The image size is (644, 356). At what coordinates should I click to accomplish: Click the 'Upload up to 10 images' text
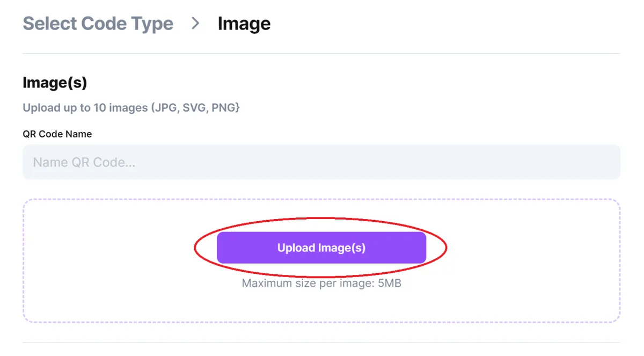point(130,107)
